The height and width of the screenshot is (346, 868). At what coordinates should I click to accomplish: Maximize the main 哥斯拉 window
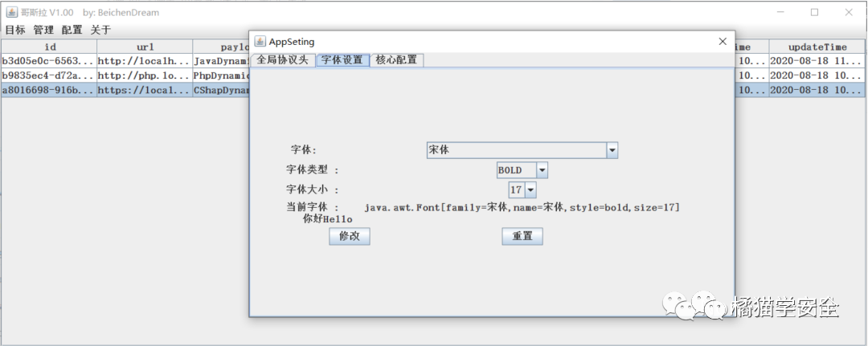(x=814, y=13)
